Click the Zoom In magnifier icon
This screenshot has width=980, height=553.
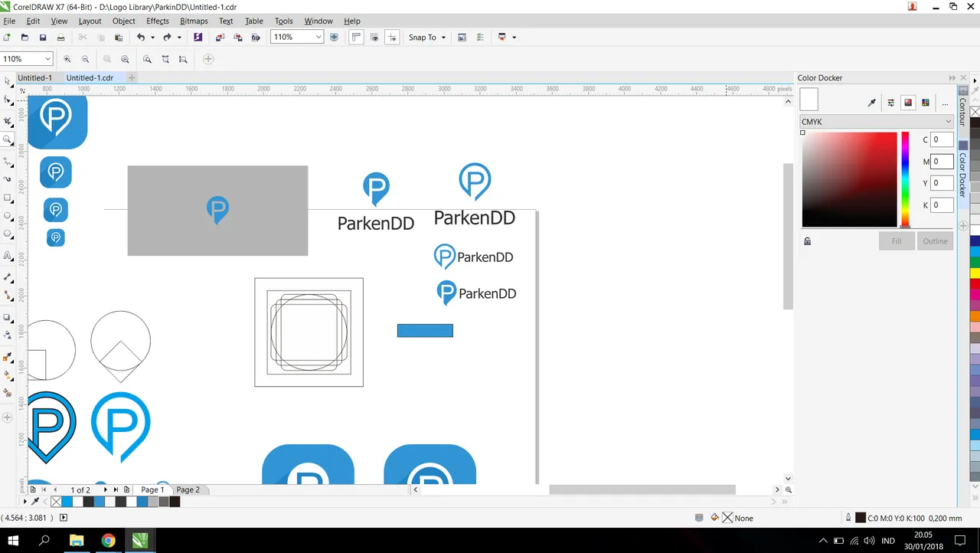pos(67,59)
